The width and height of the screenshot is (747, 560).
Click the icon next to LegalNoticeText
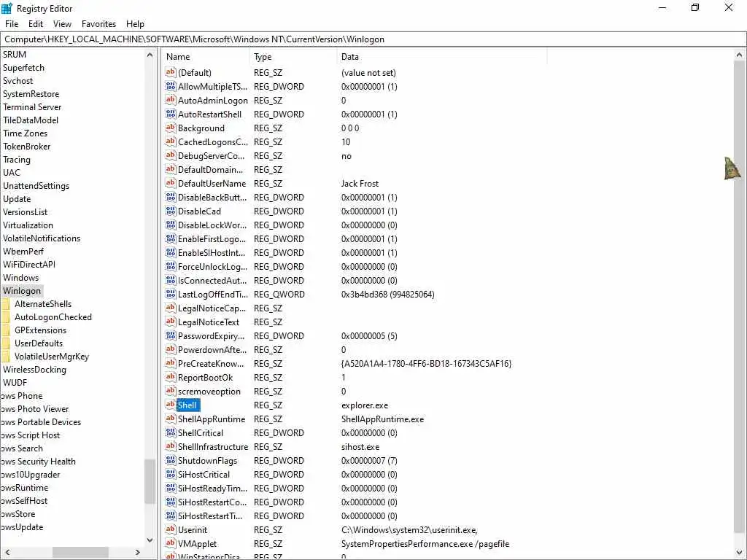click(x=170, y=322)
